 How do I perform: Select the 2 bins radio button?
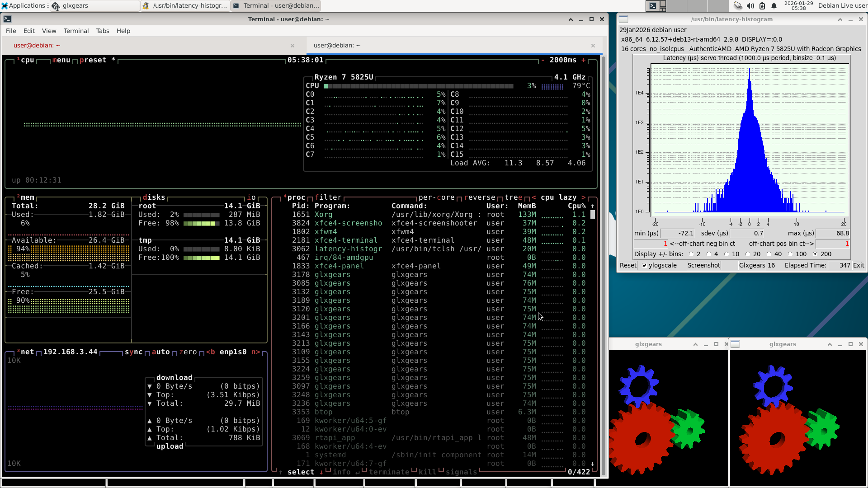691,254
